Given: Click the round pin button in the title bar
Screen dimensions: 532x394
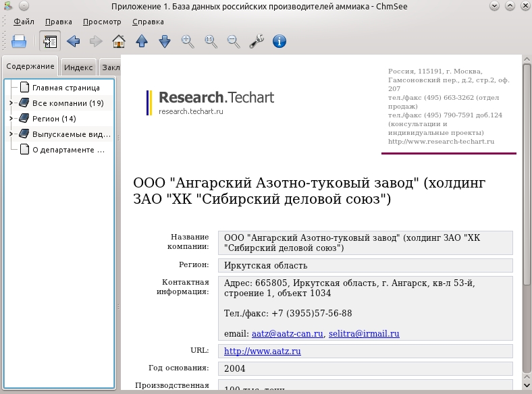Looking at the screenshot, I should click(24, 6).
